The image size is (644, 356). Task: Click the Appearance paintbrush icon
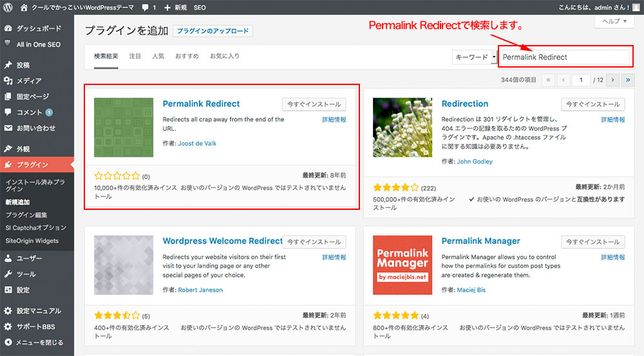(8, 149)
